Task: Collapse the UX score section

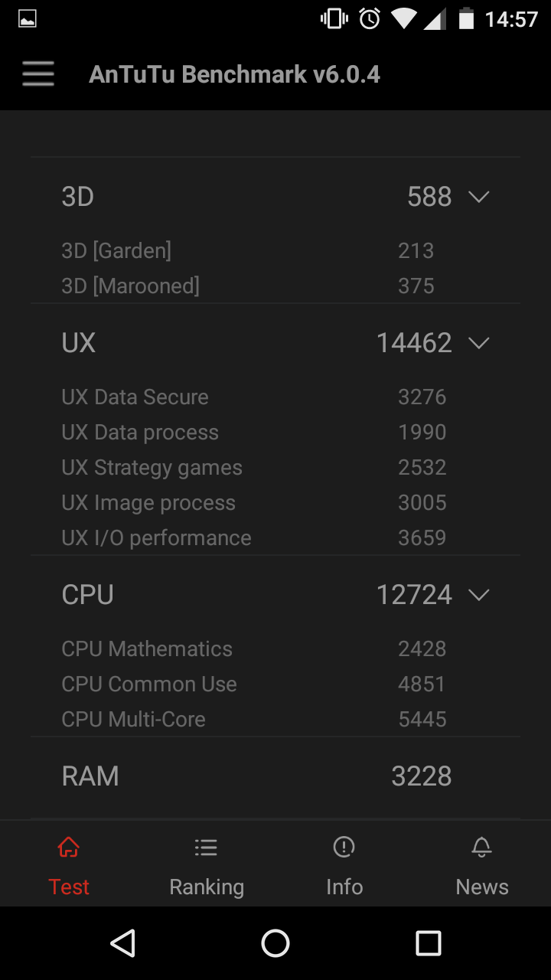Action: (x=479, y=343)
